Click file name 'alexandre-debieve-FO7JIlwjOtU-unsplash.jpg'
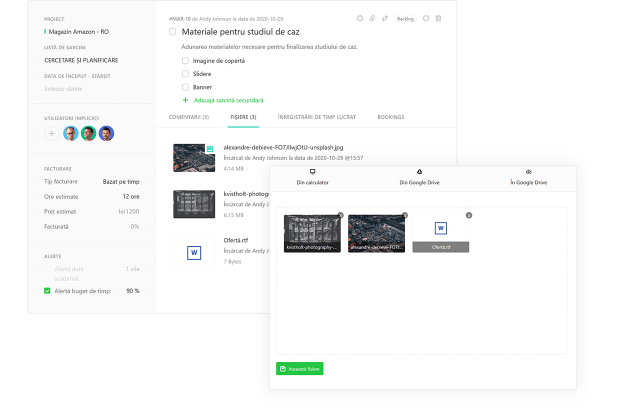This screenshot has height=406, width=620. pos(283,147)
